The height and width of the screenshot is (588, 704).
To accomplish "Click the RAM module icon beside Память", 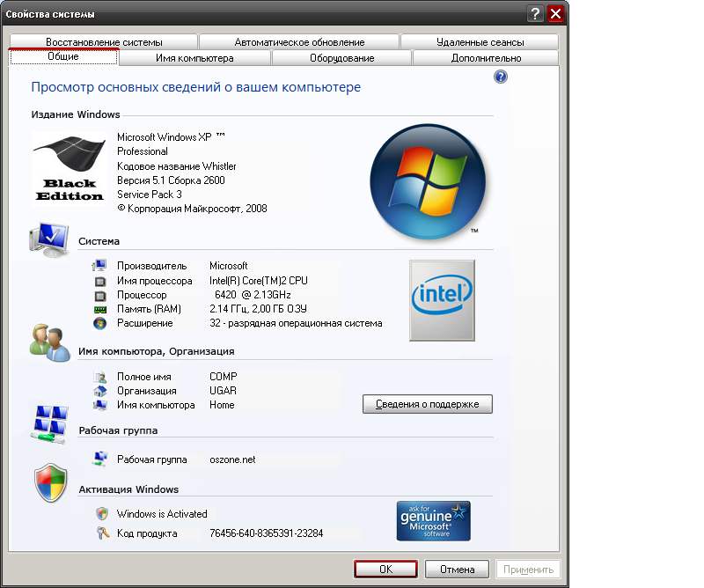I will 100,310.
